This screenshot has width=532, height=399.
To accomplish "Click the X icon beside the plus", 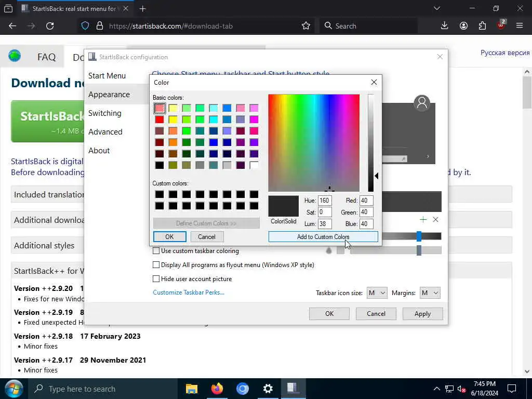I will coord(436,220).
